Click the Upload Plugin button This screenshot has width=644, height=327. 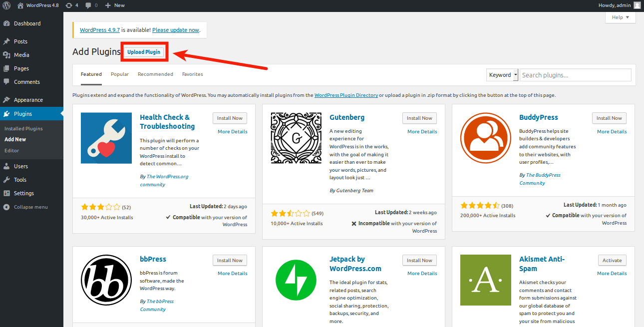click(144, 52)
